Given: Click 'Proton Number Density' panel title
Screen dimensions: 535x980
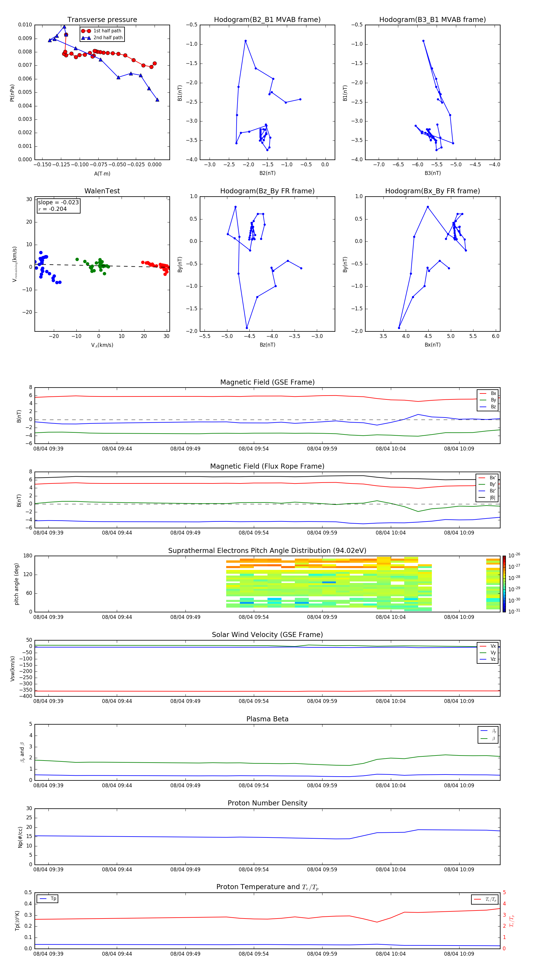Looking at the screenshot, I should (x=267, y=803).
